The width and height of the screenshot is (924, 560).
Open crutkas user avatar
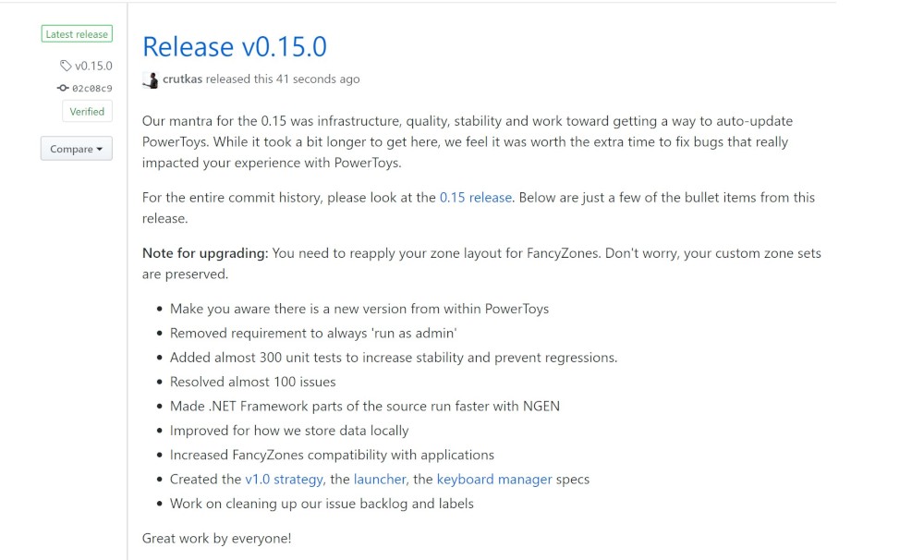[151, 80]
